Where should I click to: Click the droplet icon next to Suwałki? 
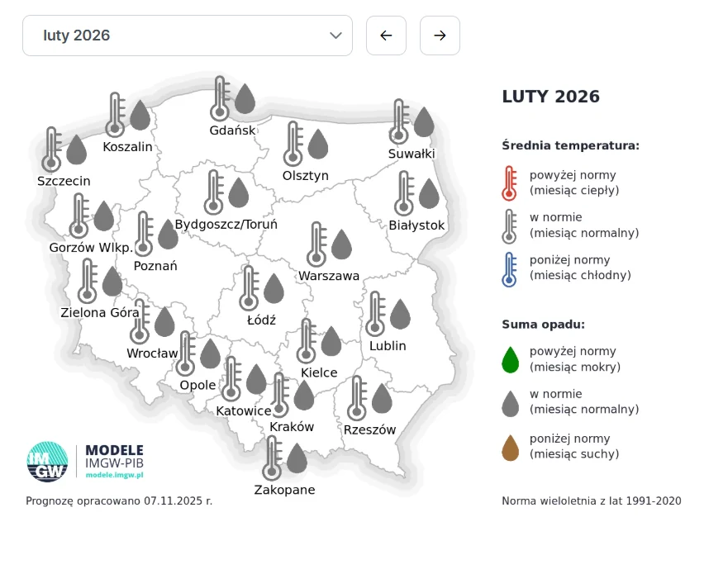pos(423,121)
